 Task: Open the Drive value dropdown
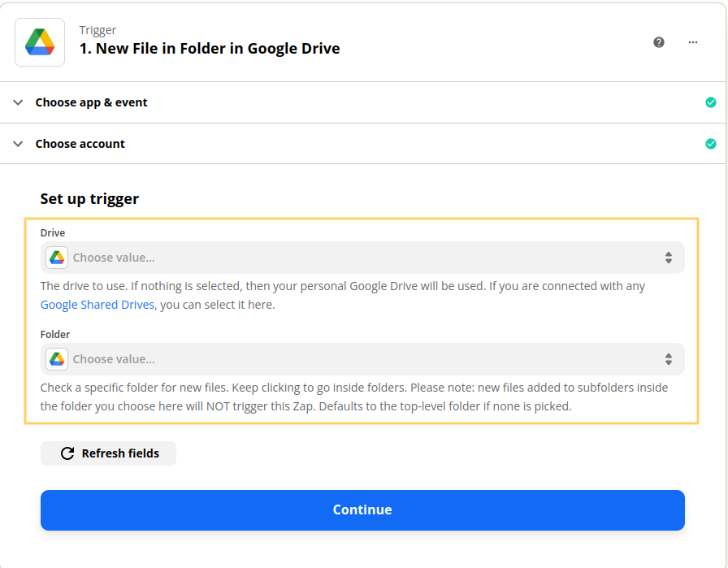pos(362,257)
